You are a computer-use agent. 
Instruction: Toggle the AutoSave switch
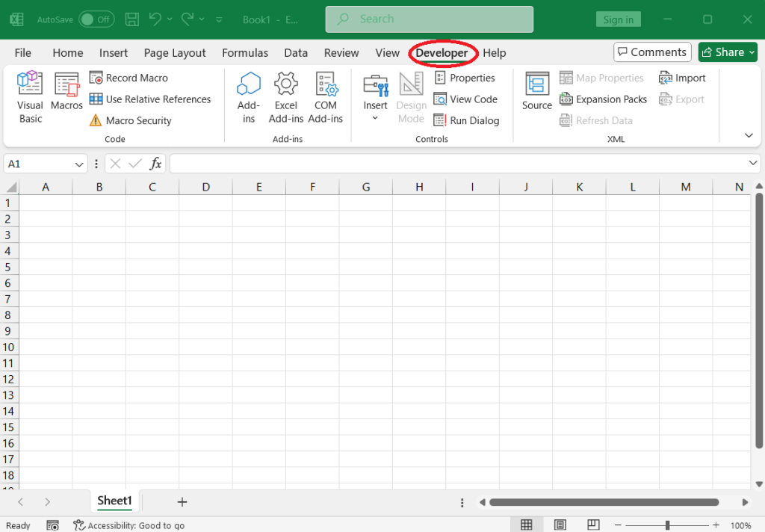click(x=96, y=19)
